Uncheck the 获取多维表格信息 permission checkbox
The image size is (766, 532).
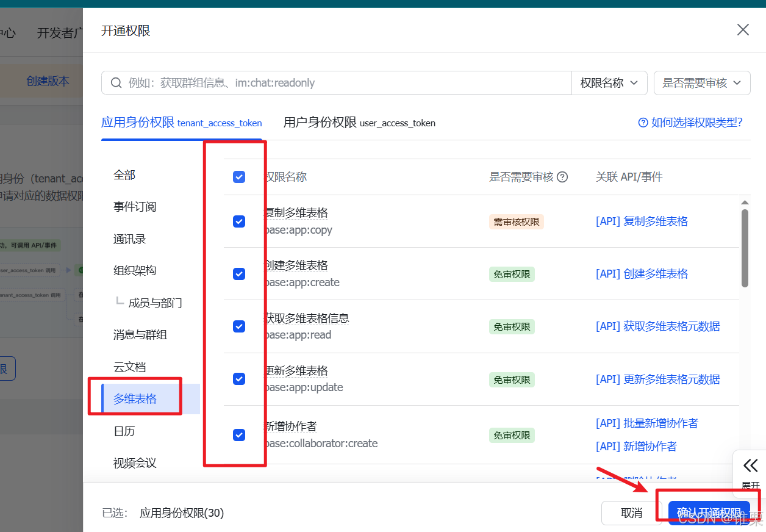click(239, 326)
